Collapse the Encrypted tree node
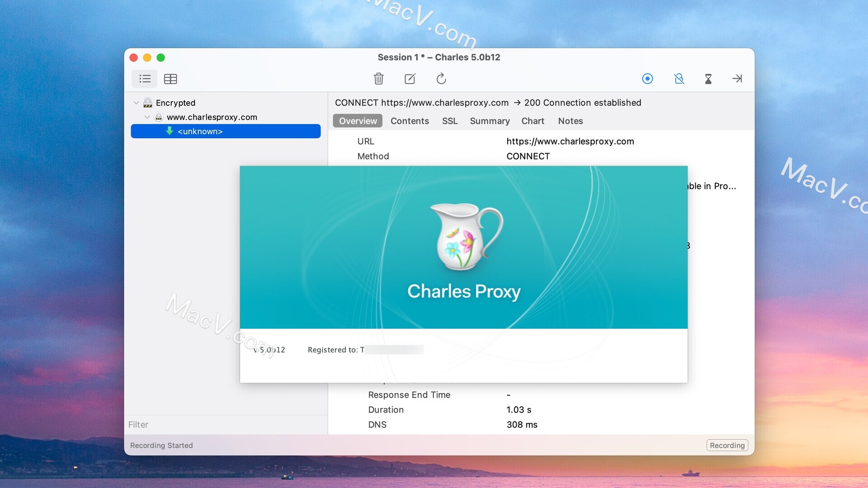868x488 pixels. pyautogui.click(x=136, y=103)
